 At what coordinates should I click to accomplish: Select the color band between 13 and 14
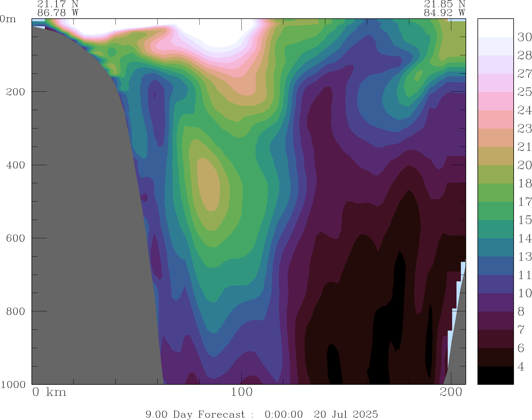tap(495, 248)
